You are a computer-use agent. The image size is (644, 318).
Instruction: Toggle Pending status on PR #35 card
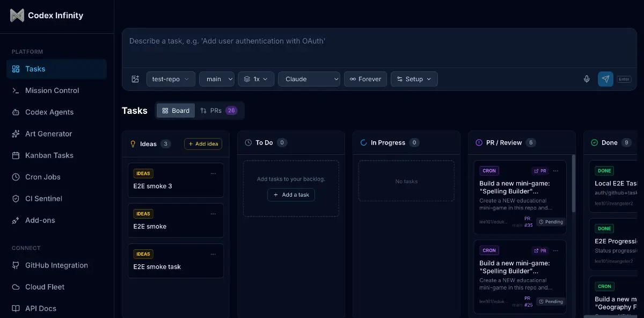pos(551,221)
